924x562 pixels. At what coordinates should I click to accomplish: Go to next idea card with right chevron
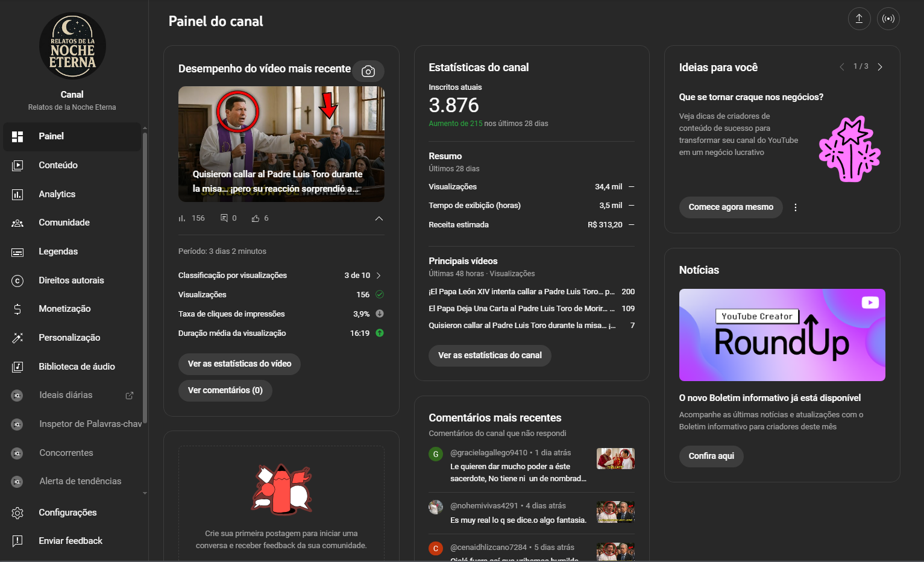(880, 67)
